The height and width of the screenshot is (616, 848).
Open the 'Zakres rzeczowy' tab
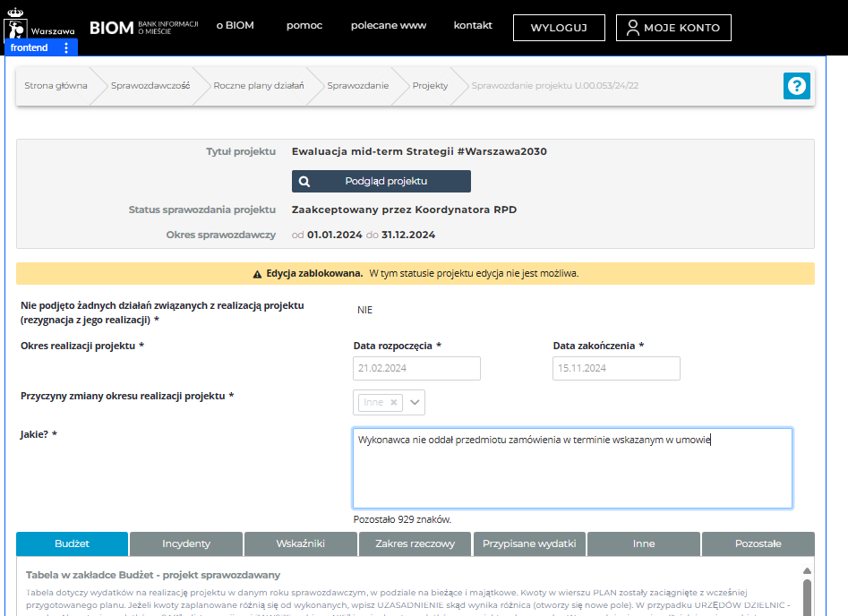pyautogui.click(x=415, y=543)
